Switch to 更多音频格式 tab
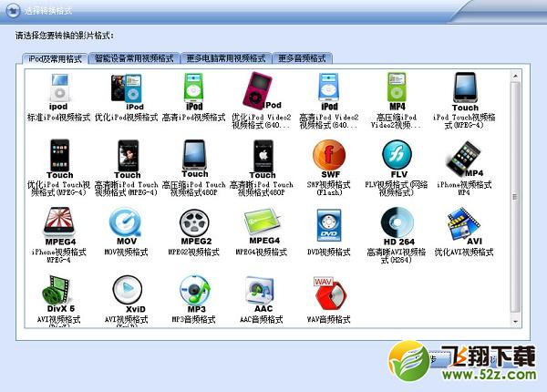The height and width of the screenshot is (392, 547). point(302,58)
